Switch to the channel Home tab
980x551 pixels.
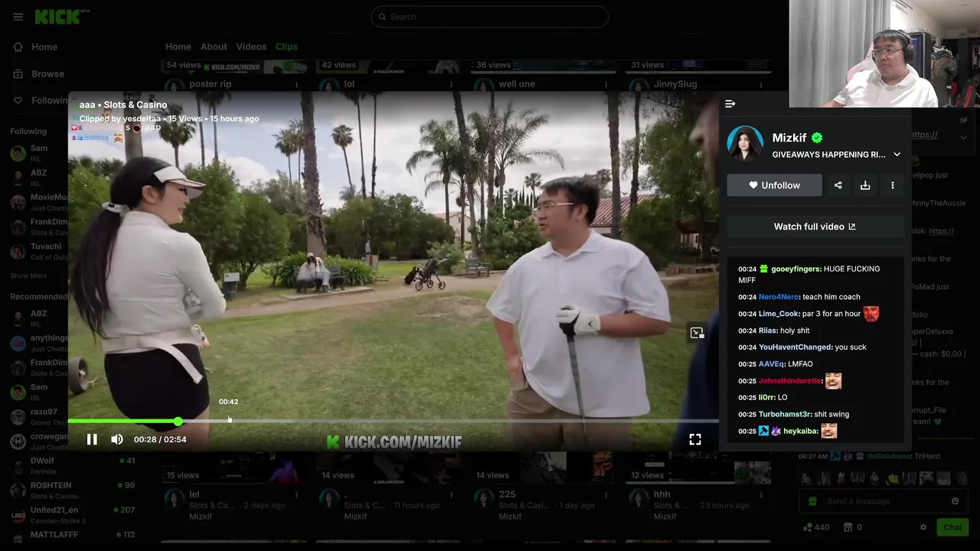(178, 47)
